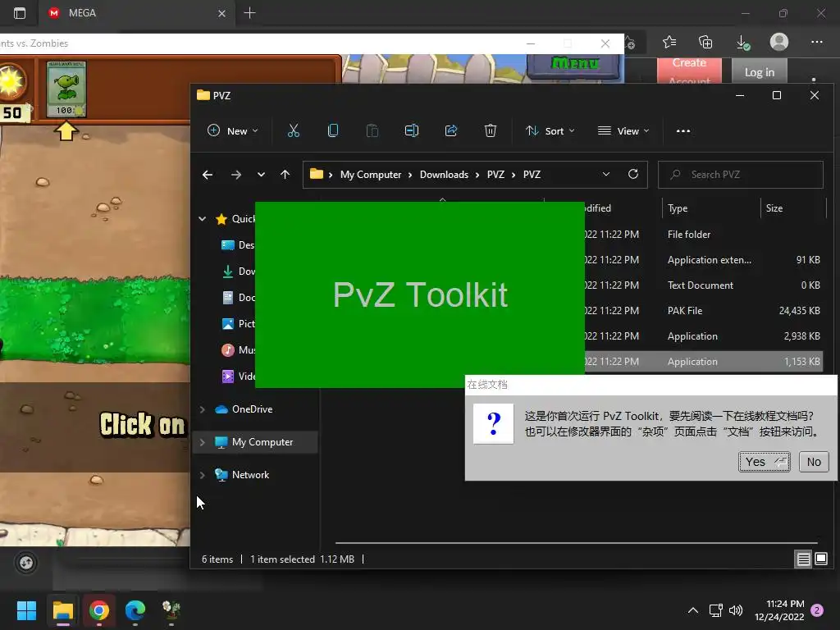Expand the address bar history dropdown

[606, 175]
